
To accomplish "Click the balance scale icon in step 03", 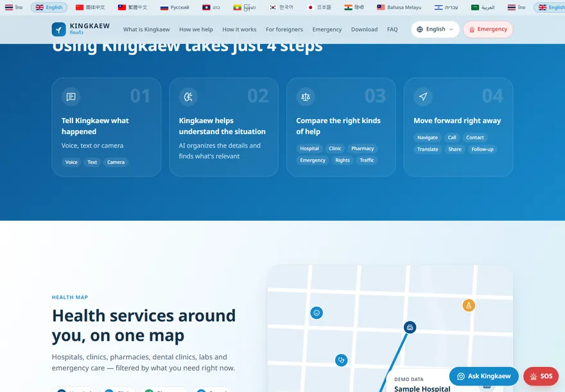I will tap(306, 97).
